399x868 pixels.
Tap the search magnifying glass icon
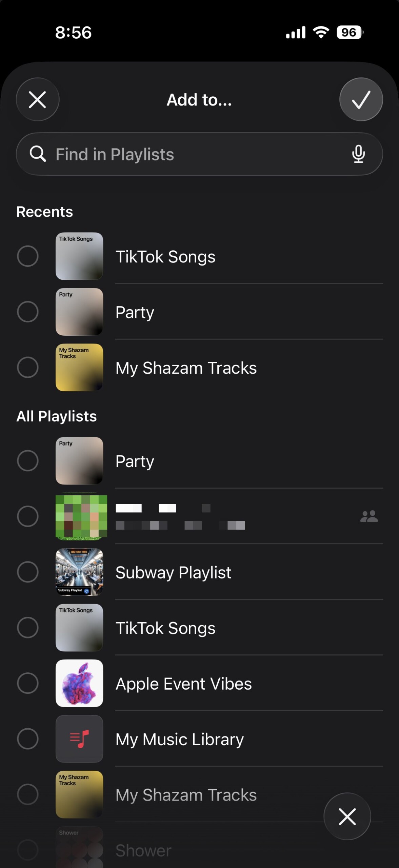click(x=38, y=154)
